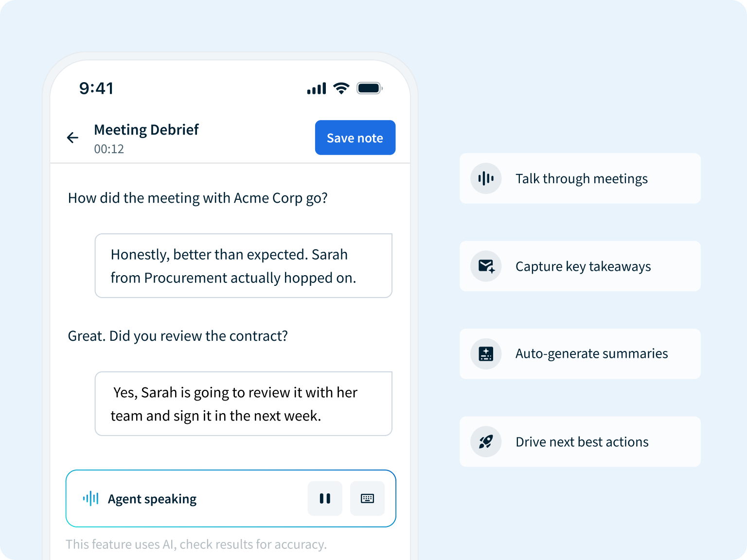Click the 'Yes, Sarah is going to review' reply bubble

coord(244,404)
